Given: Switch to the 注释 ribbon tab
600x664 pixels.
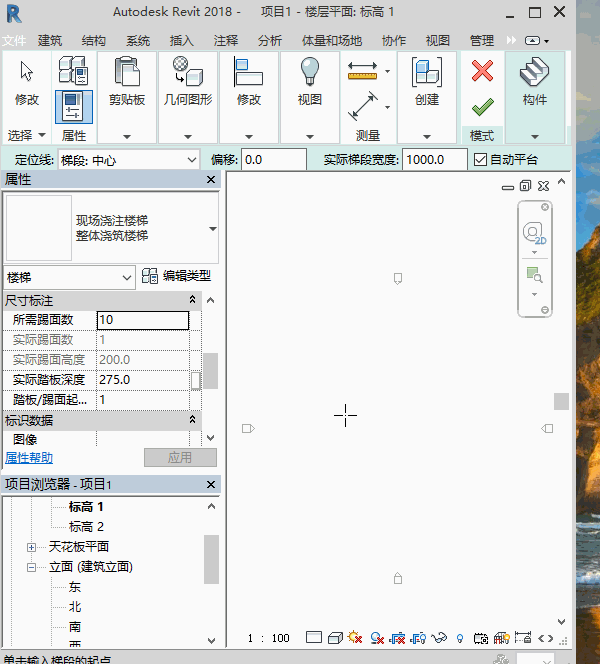Looking at the screenshot, I should pyautogui.click(x=226, y=41).
